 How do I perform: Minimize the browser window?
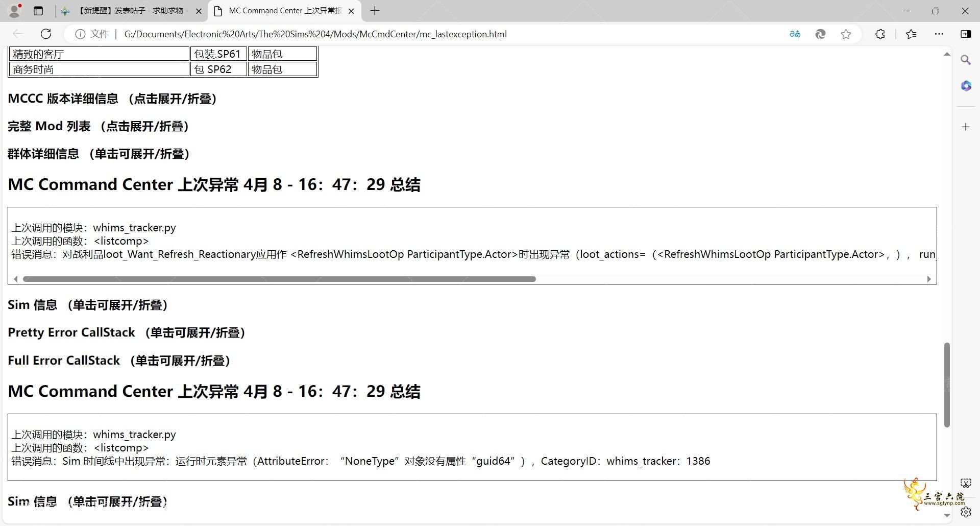[906, 11]
